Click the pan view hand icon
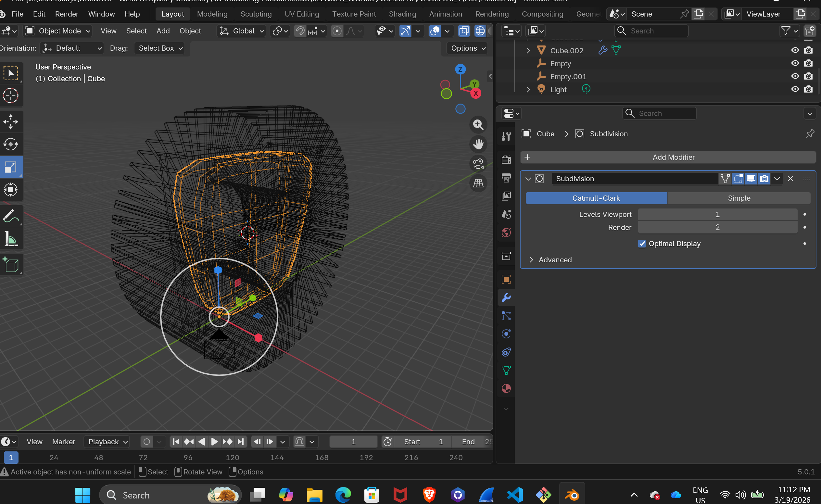821x504 pixels. (478, 144)
